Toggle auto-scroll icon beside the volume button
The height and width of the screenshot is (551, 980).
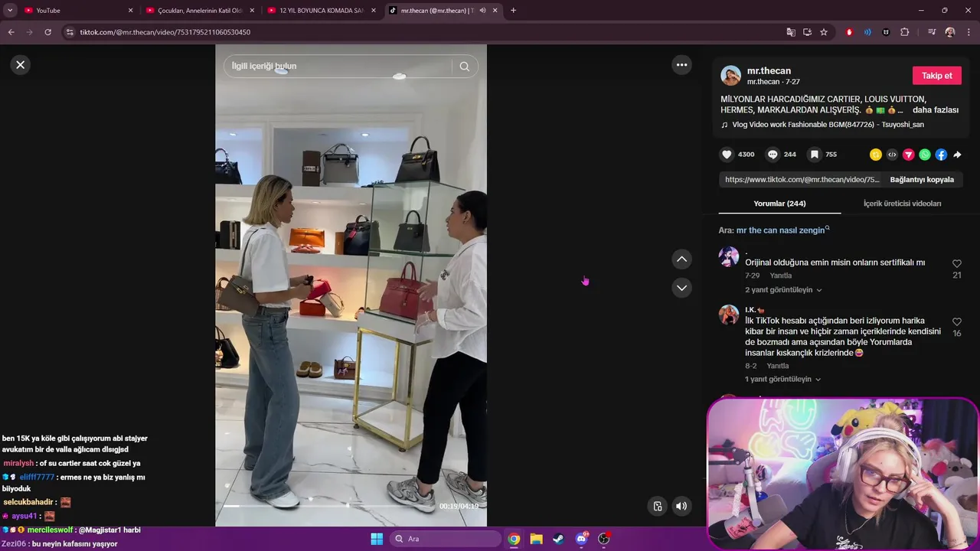point(657,506)
